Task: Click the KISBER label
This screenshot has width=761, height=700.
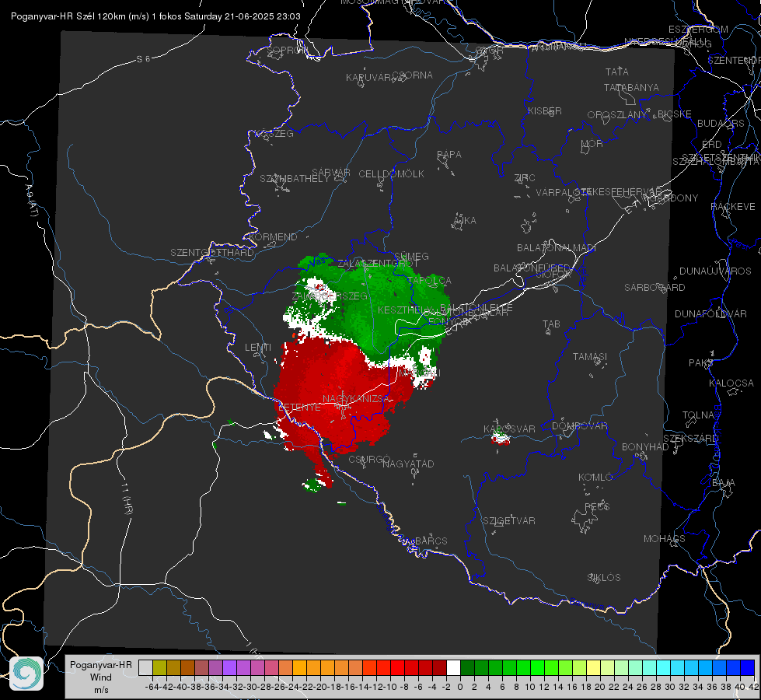Action: (545, 111)
